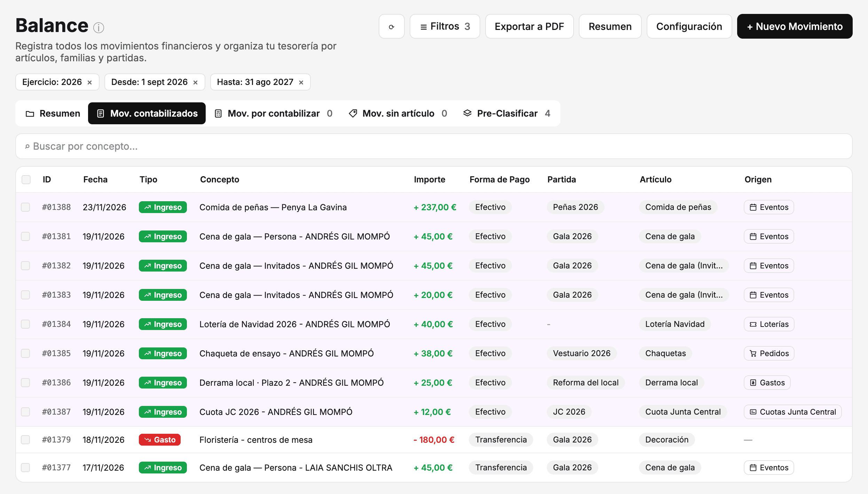Click the Decoración artículo tag
Screen dimensions: 868x494
(666, 440)
